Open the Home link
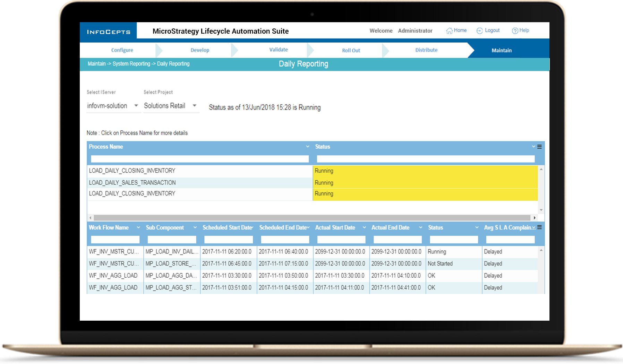Image resolution: width=623 pixels, height=364 pixels. [460, 31]
